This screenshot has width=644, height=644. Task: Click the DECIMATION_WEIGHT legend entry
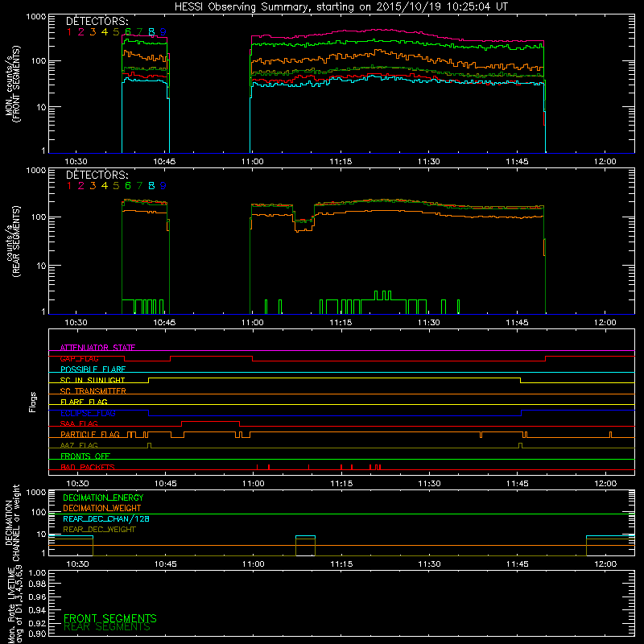(x=102, y=508)
